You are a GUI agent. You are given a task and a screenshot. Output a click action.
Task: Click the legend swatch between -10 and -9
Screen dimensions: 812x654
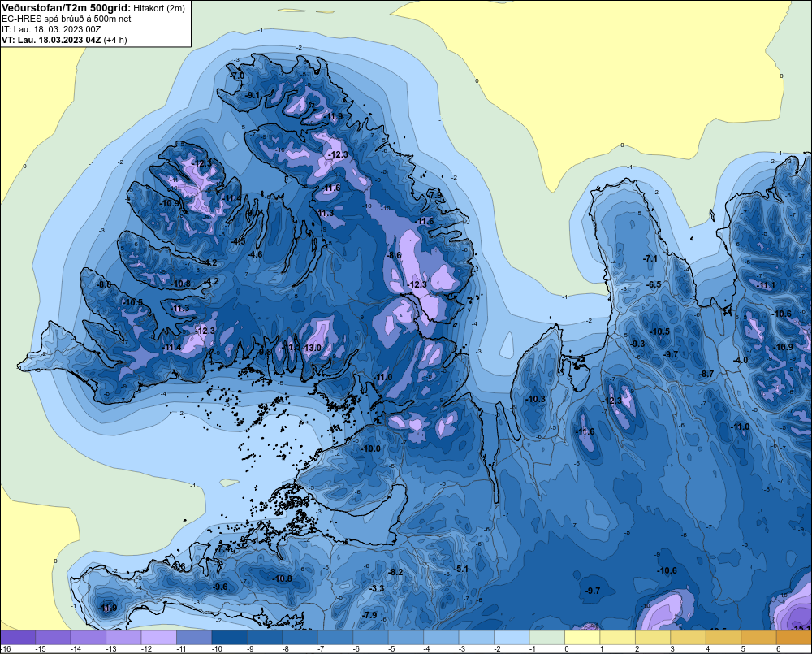pyautogui.click(x=230, y=638)
